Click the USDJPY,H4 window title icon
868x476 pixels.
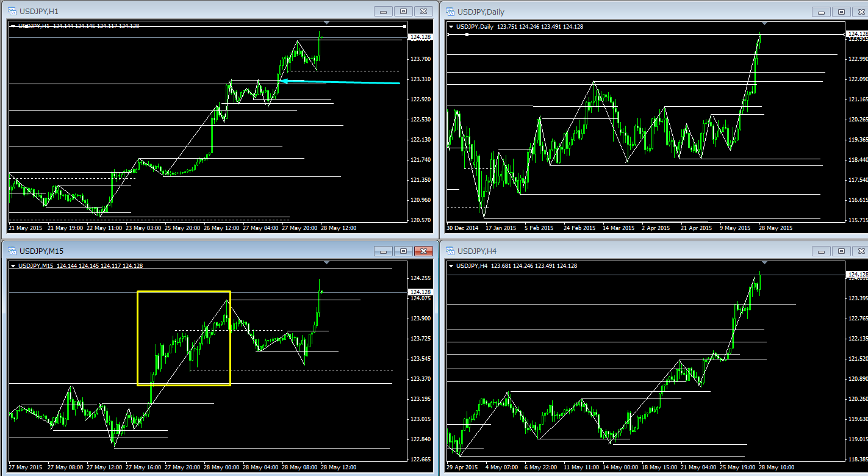pyautogui.click(x=450, y=251)
